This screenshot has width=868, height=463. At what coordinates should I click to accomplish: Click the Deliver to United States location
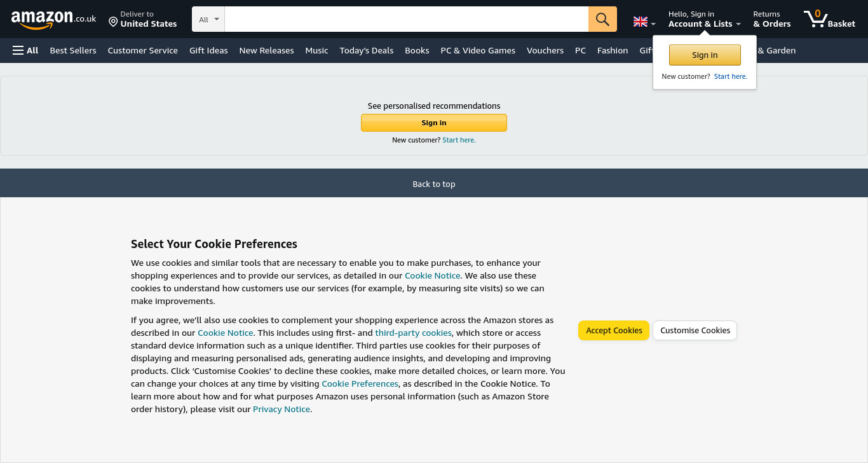tap(142, 19)
